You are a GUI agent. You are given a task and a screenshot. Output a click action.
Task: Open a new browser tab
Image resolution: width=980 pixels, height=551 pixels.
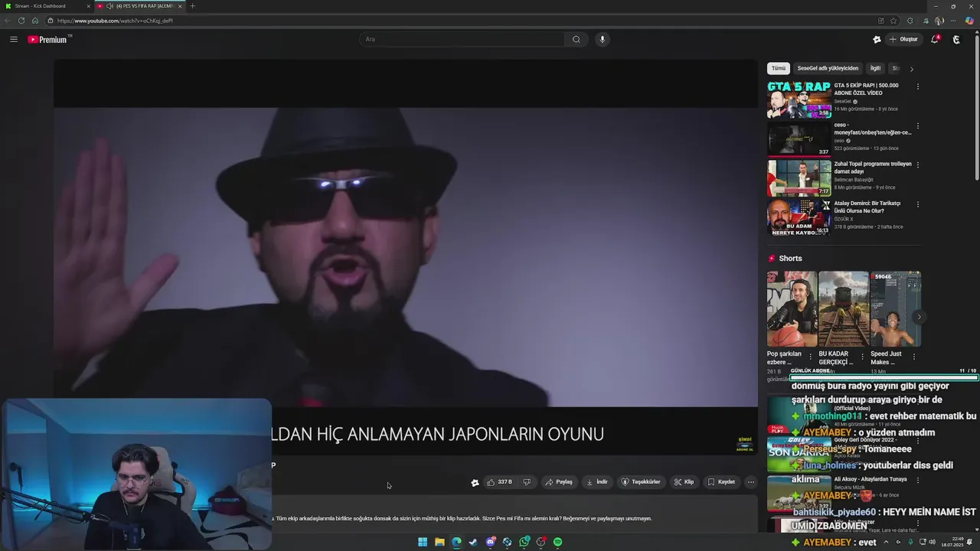pyautogui.click(x=192, y=6)
